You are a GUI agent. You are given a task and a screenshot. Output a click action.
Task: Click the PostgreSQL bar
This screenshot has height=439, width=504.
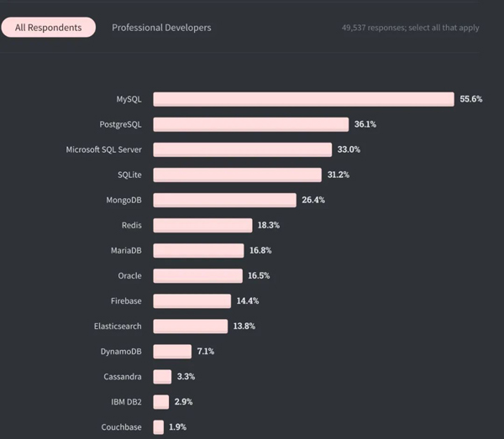[250, 124]
